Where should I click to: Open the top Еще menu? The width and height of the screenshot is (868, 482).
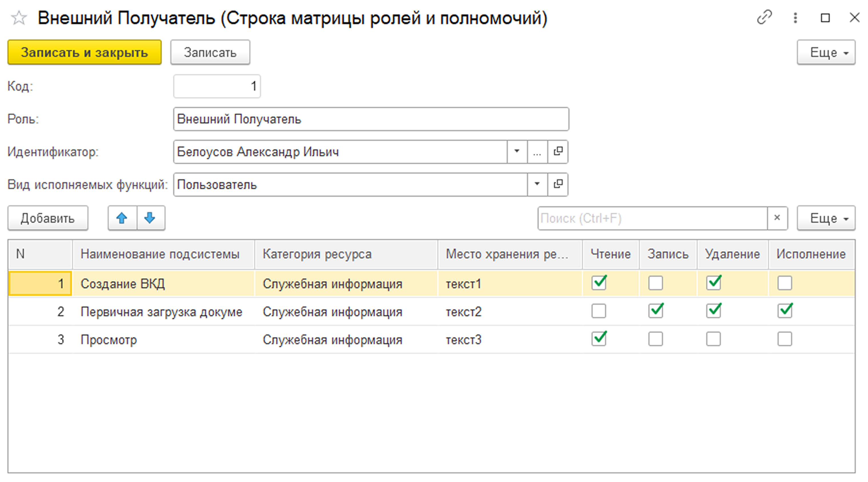[826, 53]
